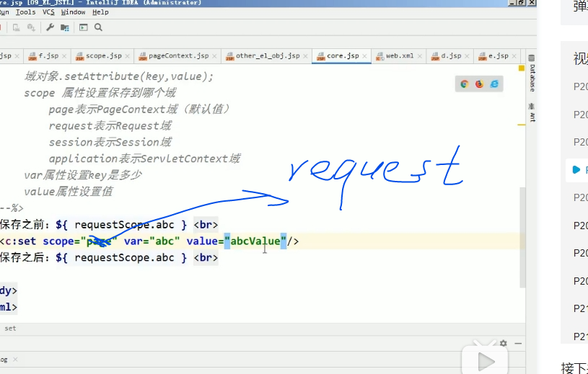The image size is (588, 374).
Task: Open the VCS menu
Action: coord(48,12)
